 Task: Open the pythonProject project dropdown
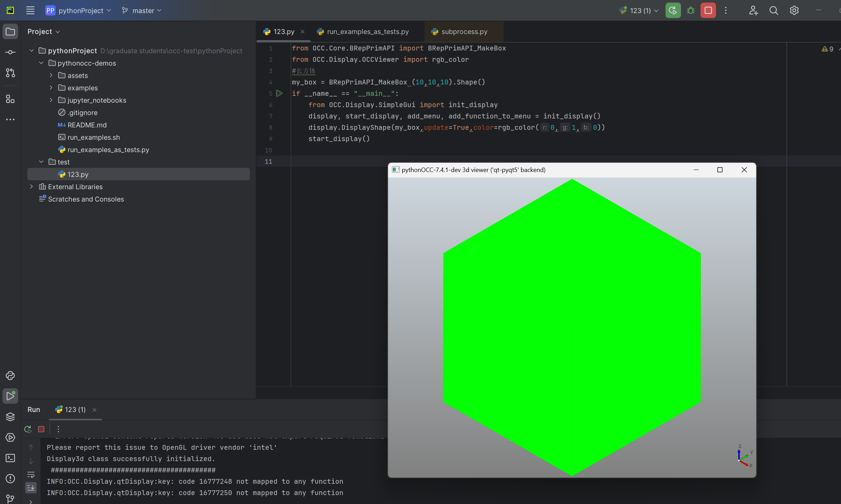click(79, 10)
